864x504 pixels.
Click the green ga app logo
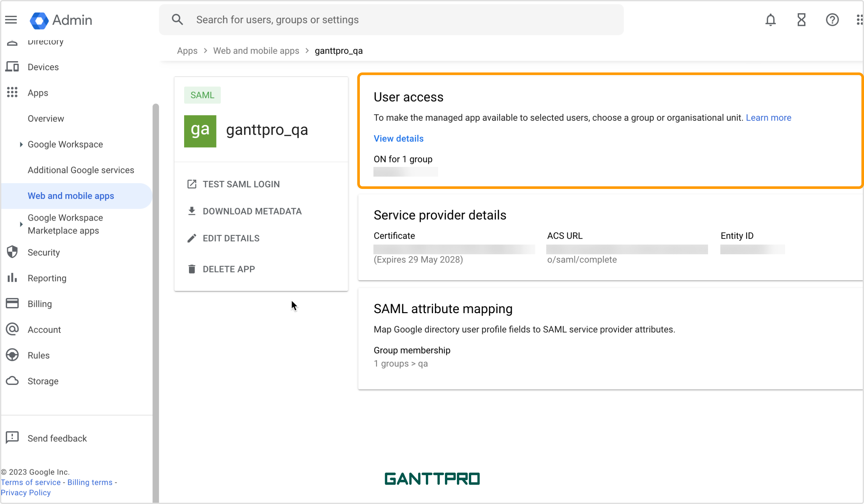pos(200,131)
